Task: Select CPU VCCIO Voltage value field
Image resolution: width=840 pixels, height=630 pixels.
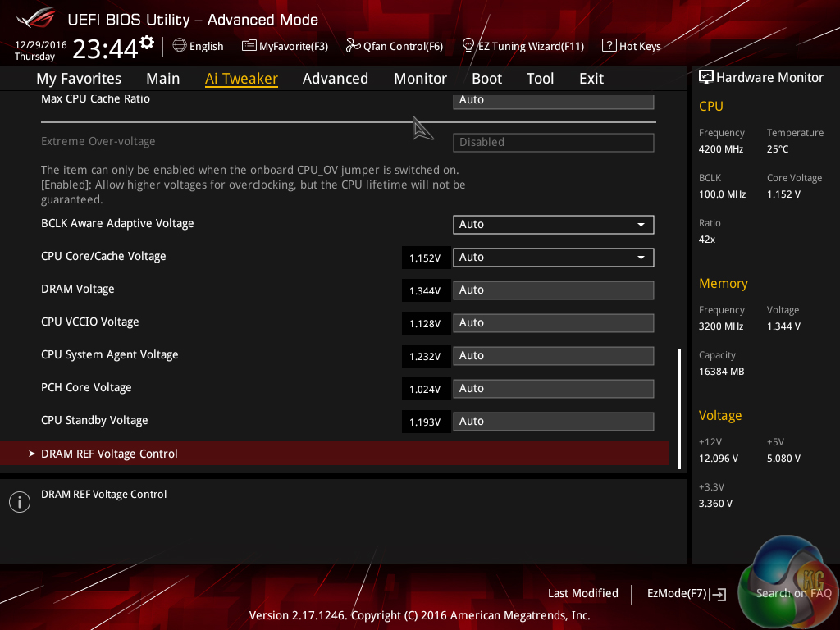Action: (x=553, y=322)
